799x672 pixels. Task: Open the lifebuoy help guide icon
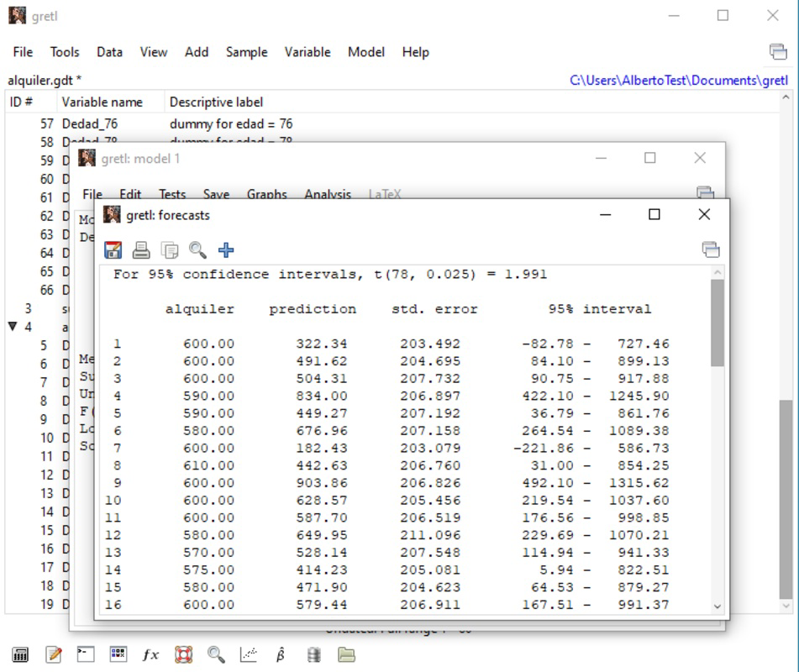[183, 654]
